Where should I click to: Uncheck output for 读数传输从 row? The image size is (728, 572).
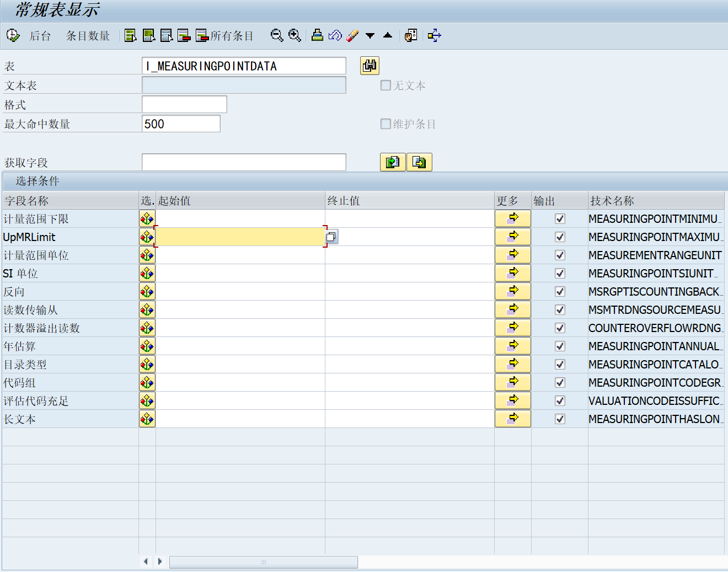point(560,310)
